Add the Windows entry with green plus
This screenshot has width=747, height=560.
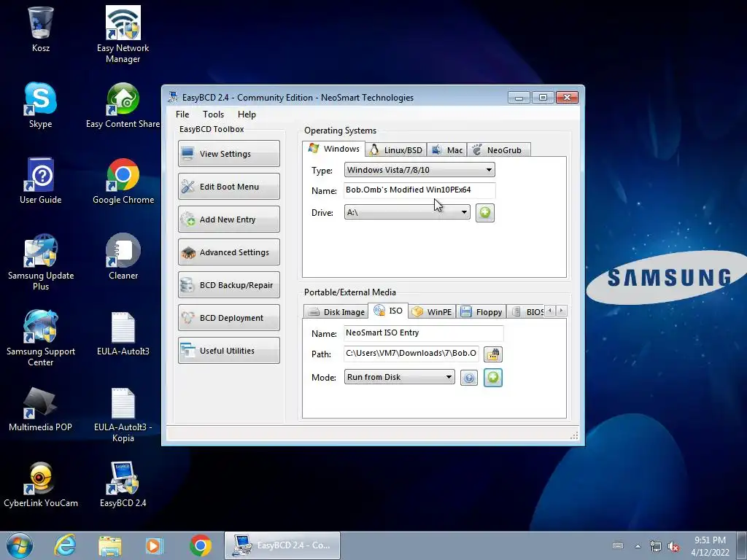pos(485,212)
